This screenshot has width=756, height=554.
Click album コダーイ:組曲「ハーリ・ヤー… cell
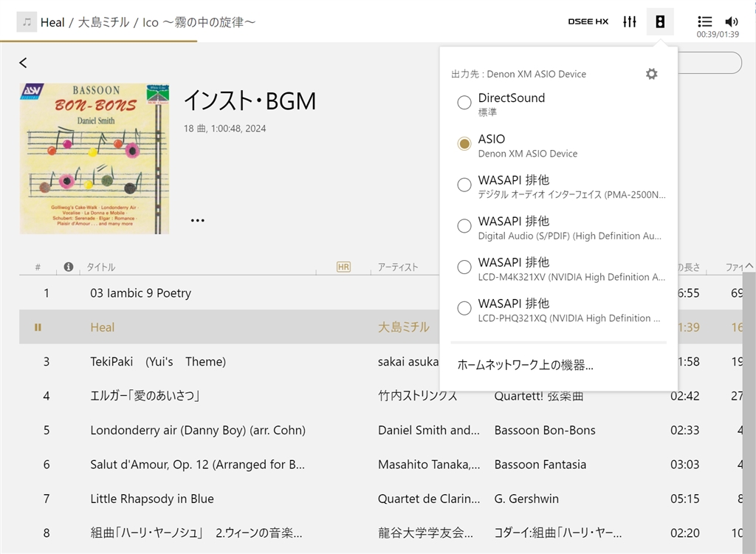pos(558,533)
